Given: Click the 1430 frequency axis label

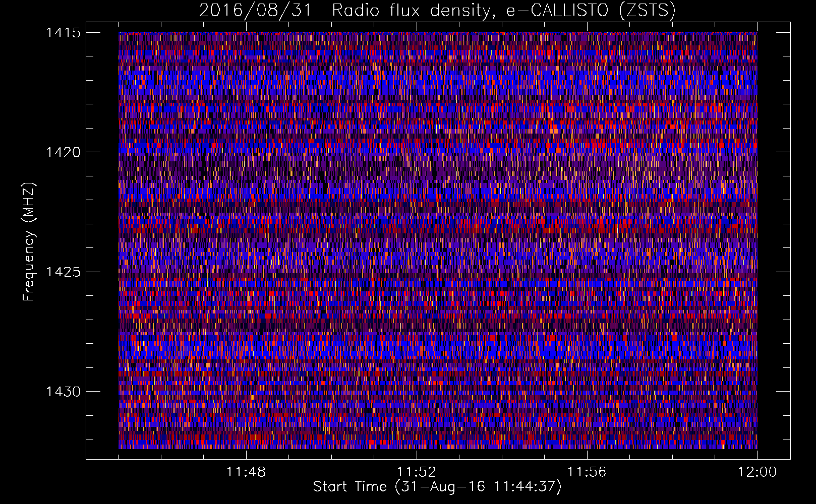Looking at the screenshot, I should pos(63,392).
